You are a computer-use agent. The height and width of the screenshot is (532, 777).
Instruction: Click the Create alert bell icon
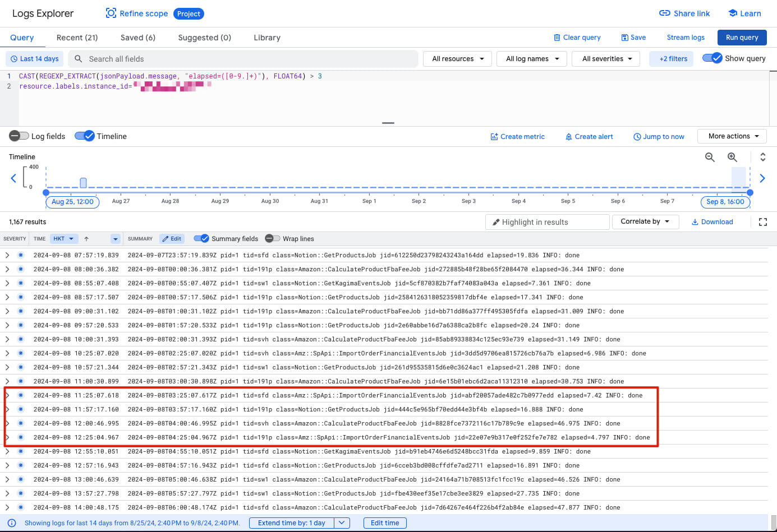[569, 137]
